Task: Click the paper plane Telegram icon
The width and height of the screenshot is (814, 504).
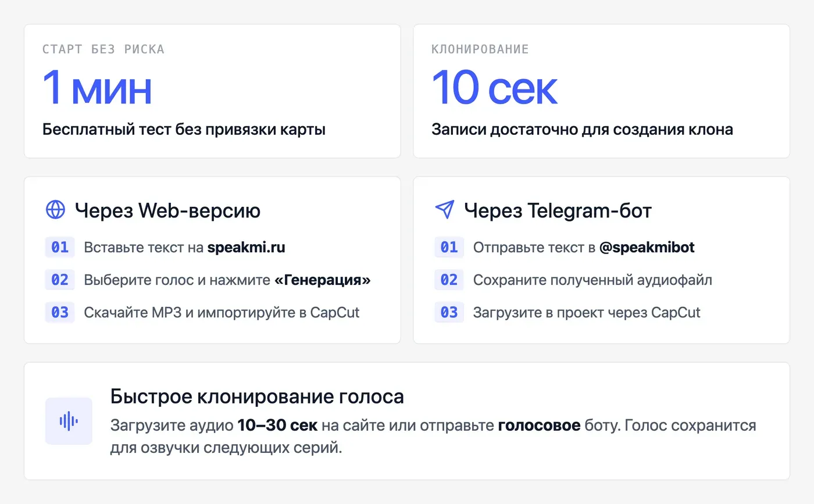Action: (444, 210)
